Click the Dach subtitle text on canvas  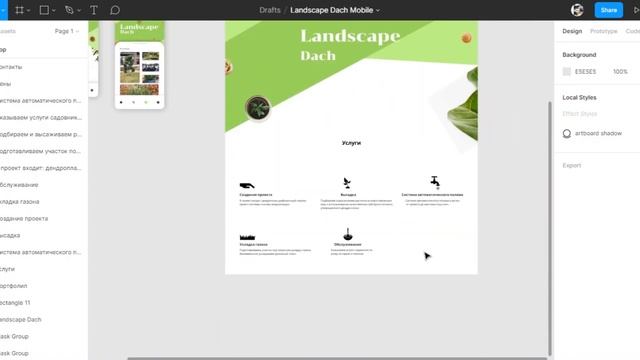pyautogui.click(x=318, y=56)
